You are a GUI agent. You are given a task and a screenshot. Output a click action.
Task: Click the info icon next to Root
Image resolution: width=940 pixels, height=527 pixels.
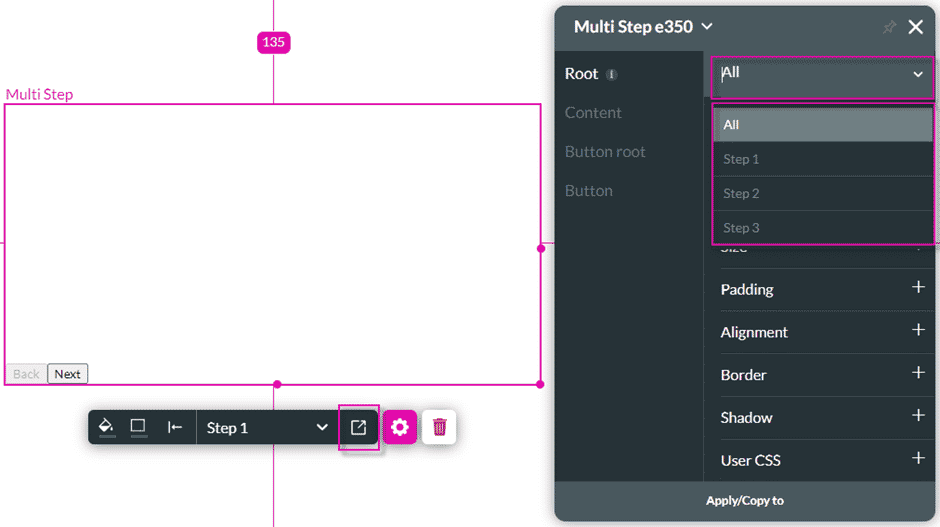(x=611, y=74)
